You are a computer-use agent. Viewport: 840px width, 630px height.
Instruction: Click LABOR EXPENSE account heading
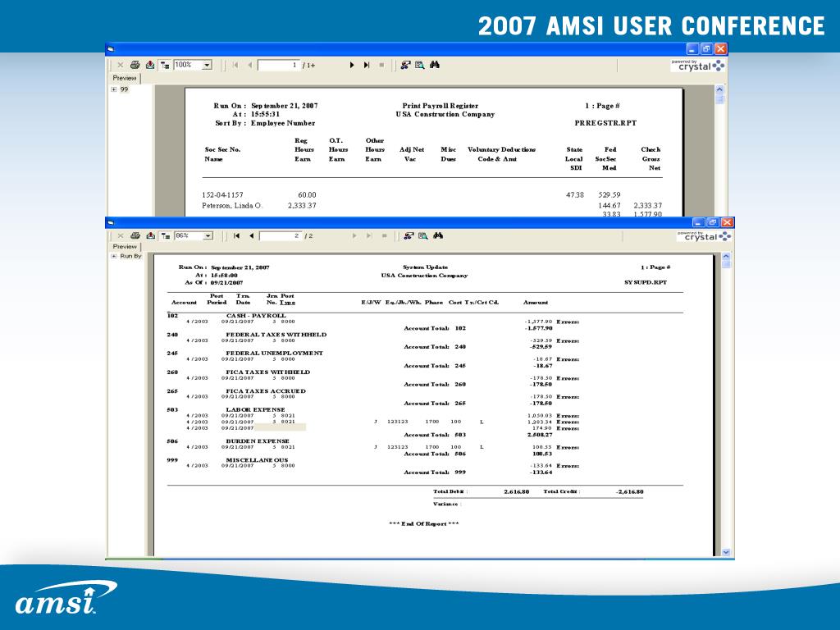pyautogui.click(x=256, y=410)
